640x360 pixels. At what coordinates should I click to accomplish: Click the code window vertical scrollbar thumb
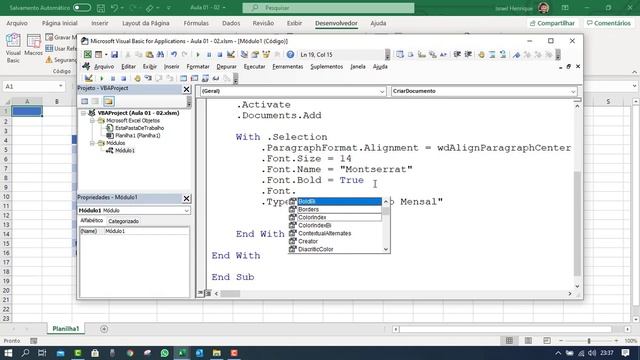point(577,223)
